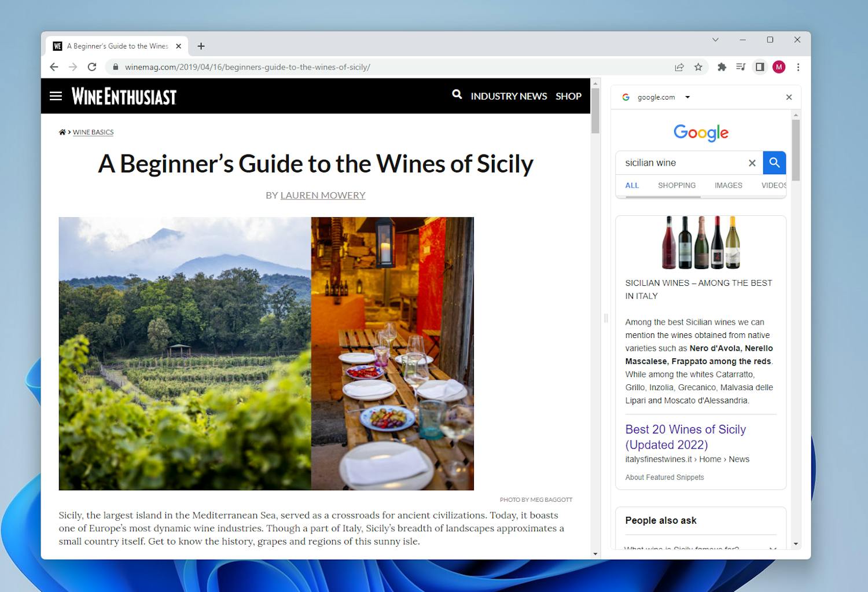
Task: Click the LAUREN MOWERY author link
Action: click(x=323, y=195)
